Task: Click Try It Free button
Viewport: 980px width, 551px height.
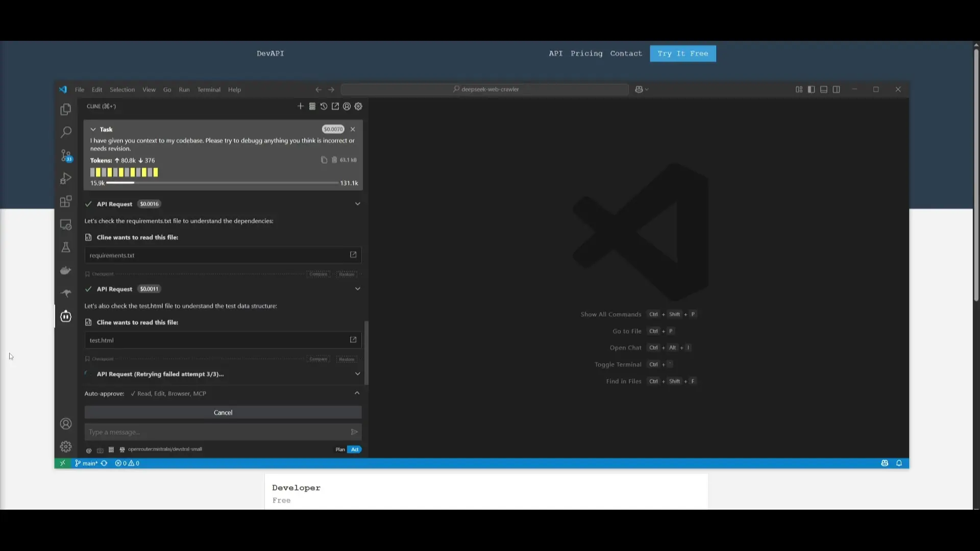Action: (x=683, y=54)
